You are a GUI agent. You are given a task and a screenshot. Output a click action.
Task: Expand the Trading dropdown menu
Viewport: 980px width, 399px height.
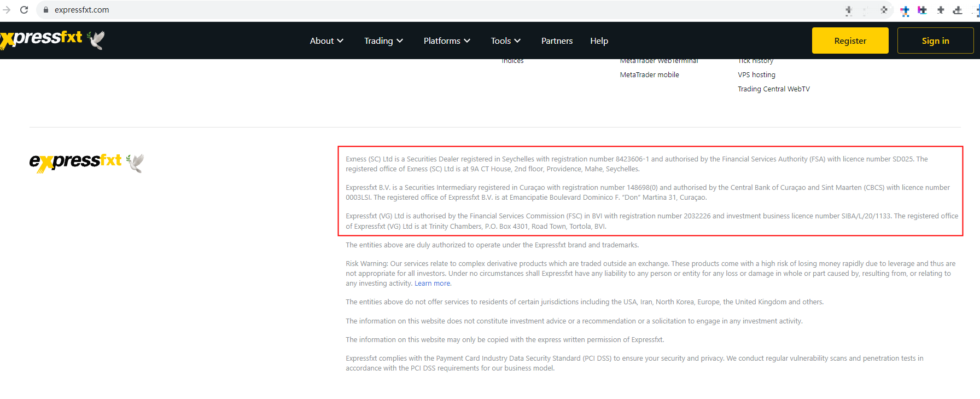click(383, 41)
